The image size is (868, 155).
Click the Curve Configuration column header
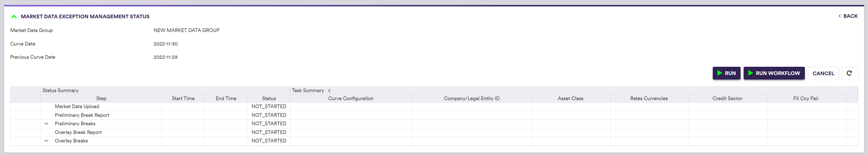pyautogui.click(x=351, y=98)
